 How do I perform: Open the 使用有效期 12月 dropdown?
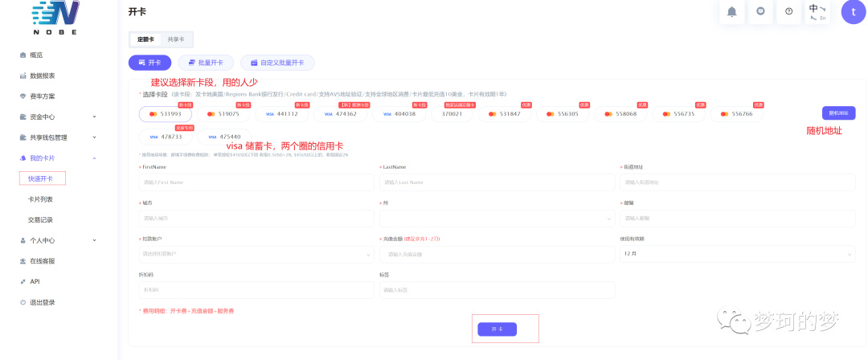tap(737, 254)
